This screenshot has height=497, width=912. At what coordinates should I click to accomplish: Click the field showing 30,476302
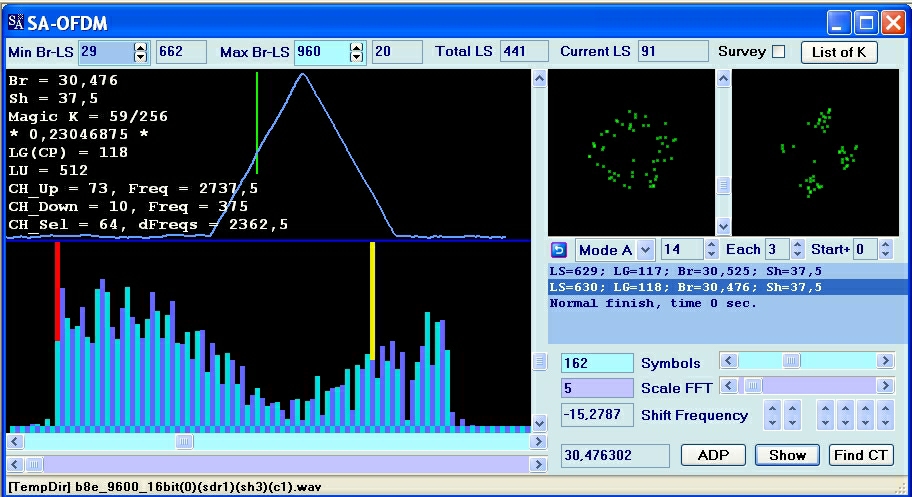coord(615,455)
